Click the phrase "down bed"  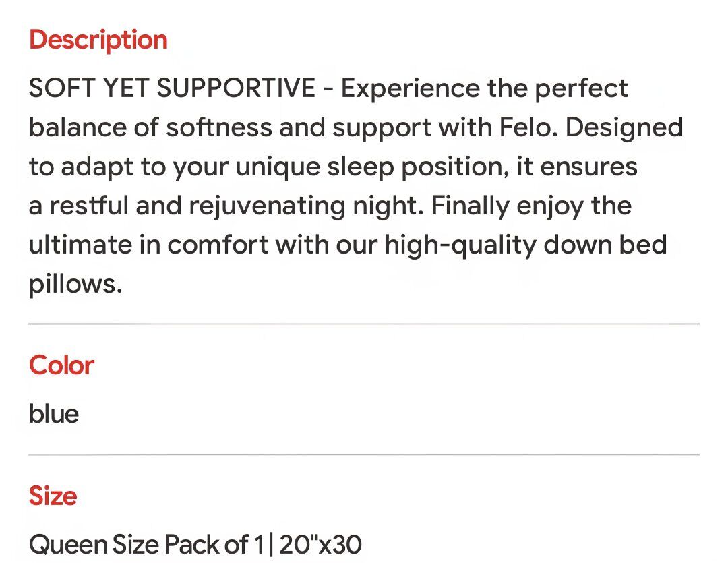tap(605, 245)
